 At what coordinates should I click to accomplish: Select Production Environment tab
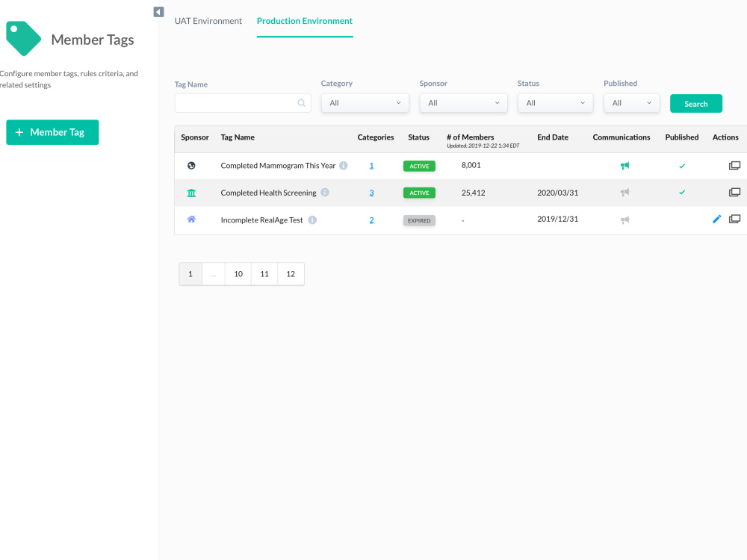(305, 21)
